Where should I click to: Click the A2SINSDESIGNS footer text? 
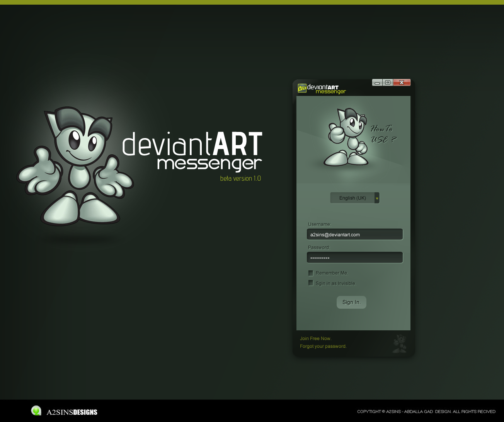point(72,412)
